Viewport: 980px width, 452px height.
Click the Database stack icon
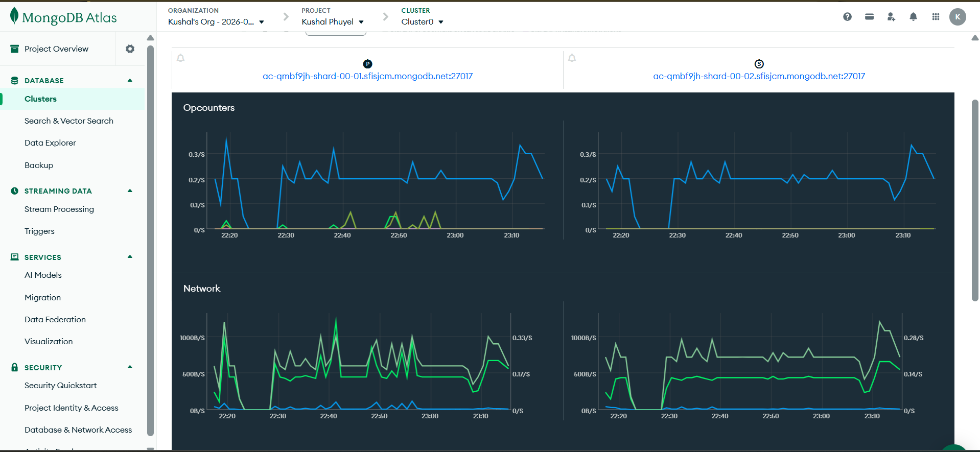point(14,81)
